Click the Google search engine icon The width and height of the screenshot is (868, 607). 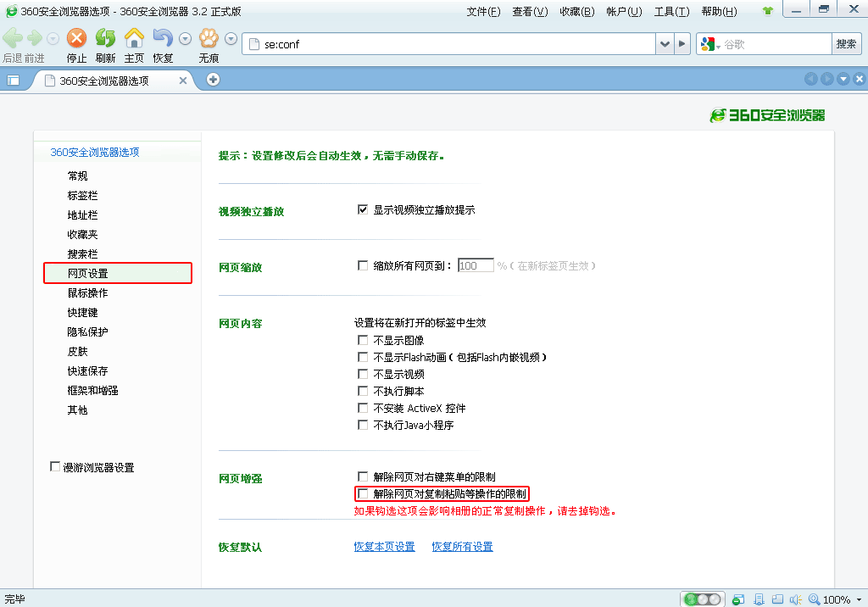708,44
